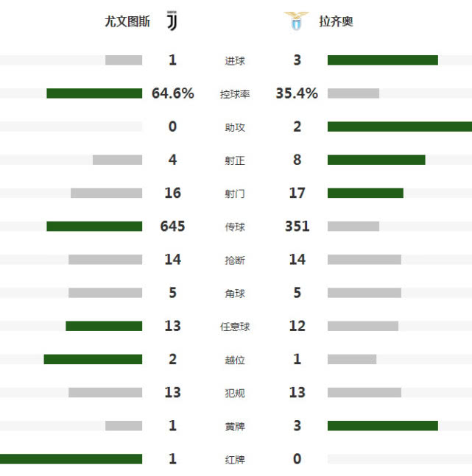Screen dimensions: 472x476
Task: Click Juventus green 红牌 red card bar
Action: point(71,458)
